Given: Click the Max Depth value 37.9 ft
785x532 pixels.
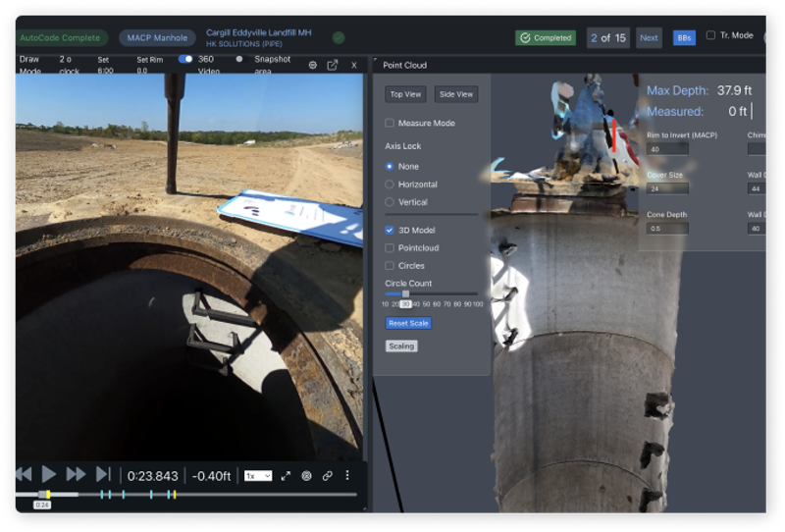Looking at the screenshot, I should coord(734,90).
